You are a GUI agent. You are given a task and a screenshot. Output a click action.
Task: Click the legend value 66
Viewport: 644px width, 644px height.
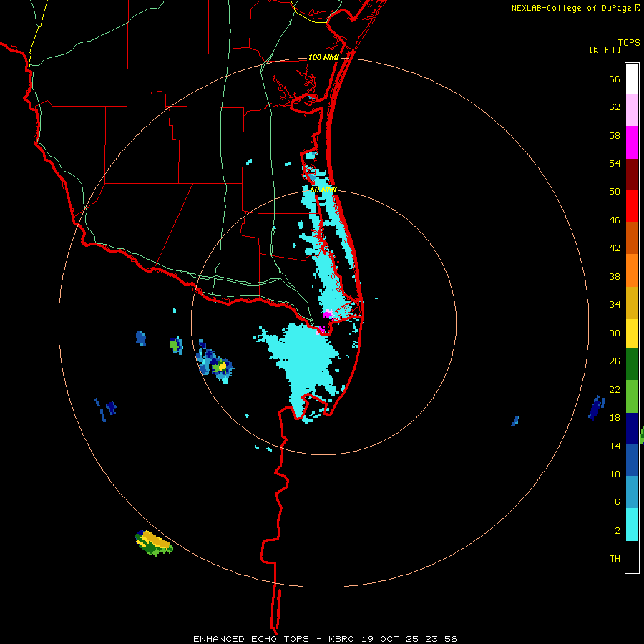pyautogui.click(x=615, y=79)
